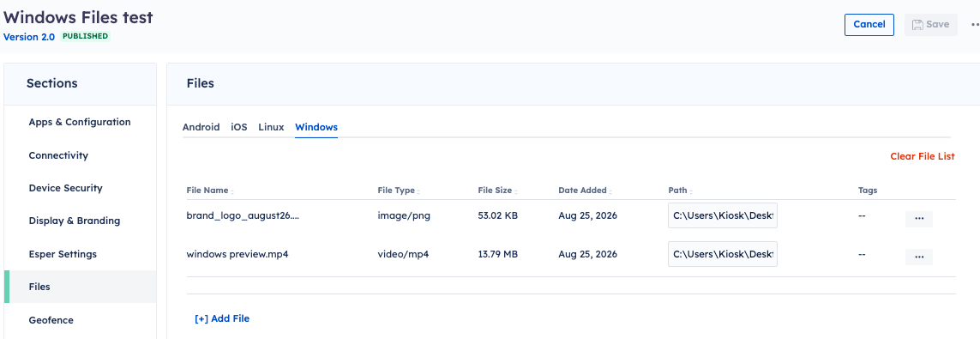Open actions menu for windows preview.mp4 row
The image size is (980, 339).
click(919, 257)
